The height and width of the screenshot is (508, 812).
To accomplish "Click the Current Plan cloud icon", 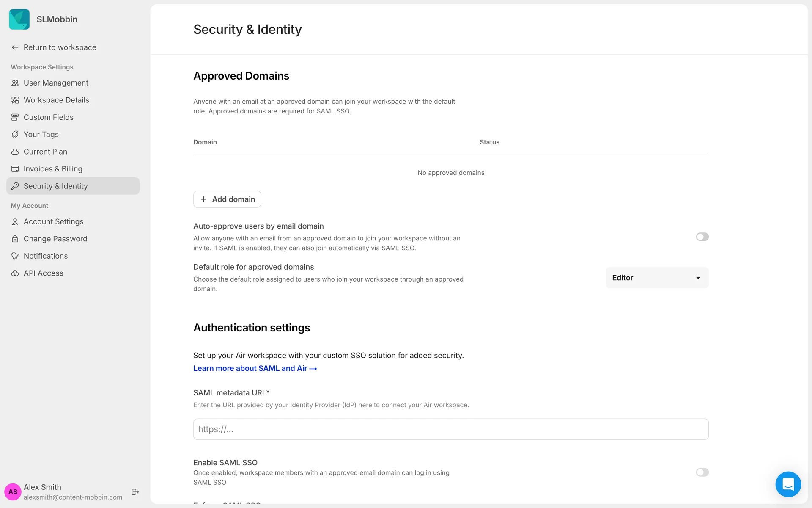I will (15, 152).
